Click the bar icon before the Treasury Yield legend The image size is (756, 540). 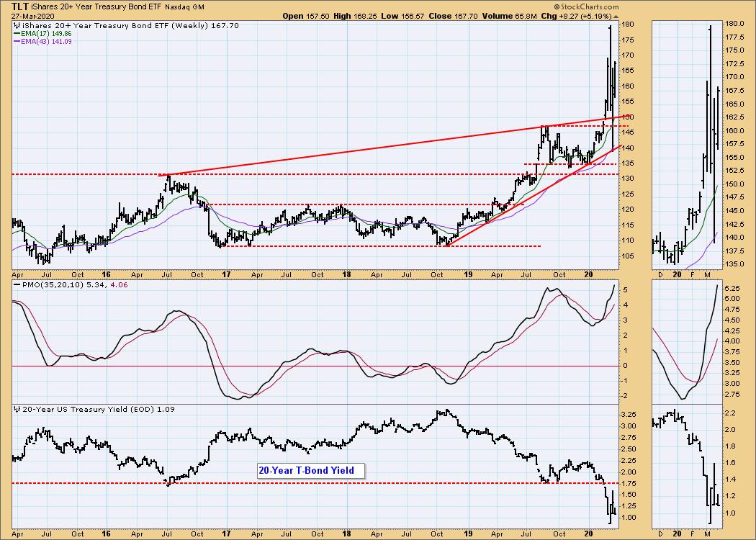point(17,409)
